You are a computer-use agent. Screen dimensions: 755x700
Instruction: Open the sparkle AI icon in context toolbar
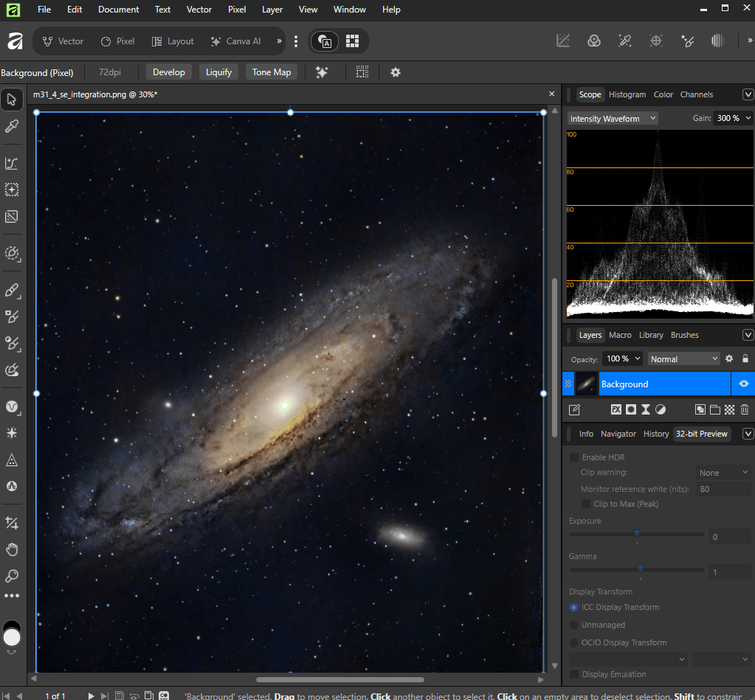coord(322,72)
